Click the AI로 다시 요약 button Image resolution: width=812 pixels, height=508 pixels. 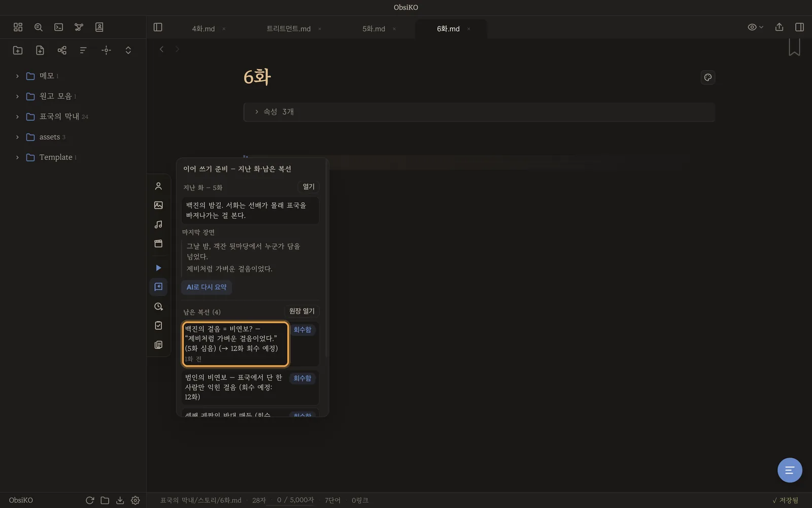(207, 287)
